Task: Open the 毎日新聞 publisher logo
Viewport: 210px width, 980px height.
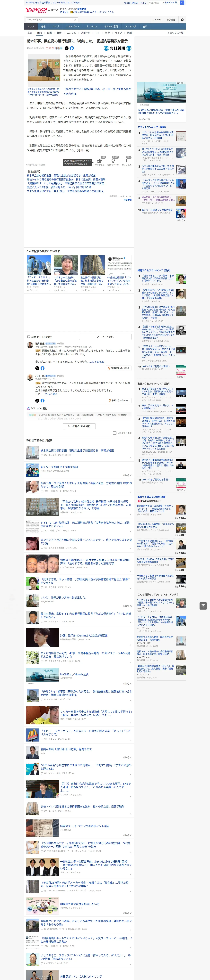Action: pos(117,48)
